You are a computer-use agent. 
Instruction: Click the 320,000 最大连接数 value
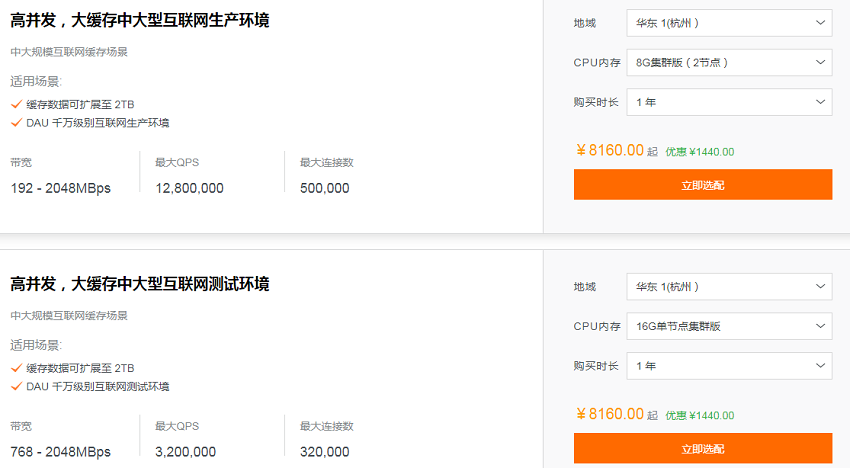click(324, 452)
